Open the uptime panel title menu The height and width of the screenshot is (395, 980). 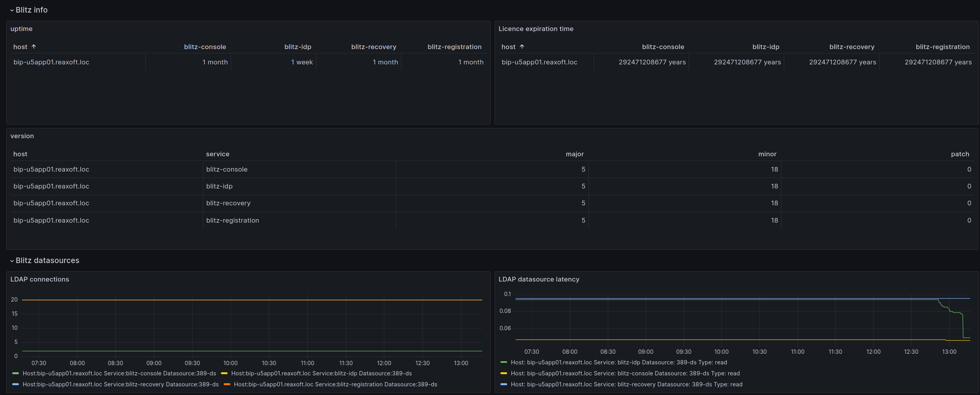pos(22,28)
